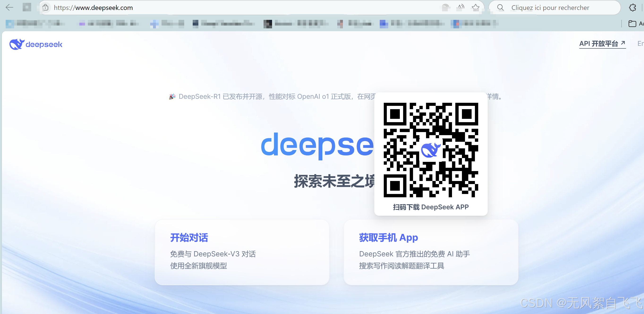Click the search magnifier icon
Image resolution: width=644 pixels, height=314 pixels.
[500, 8]
